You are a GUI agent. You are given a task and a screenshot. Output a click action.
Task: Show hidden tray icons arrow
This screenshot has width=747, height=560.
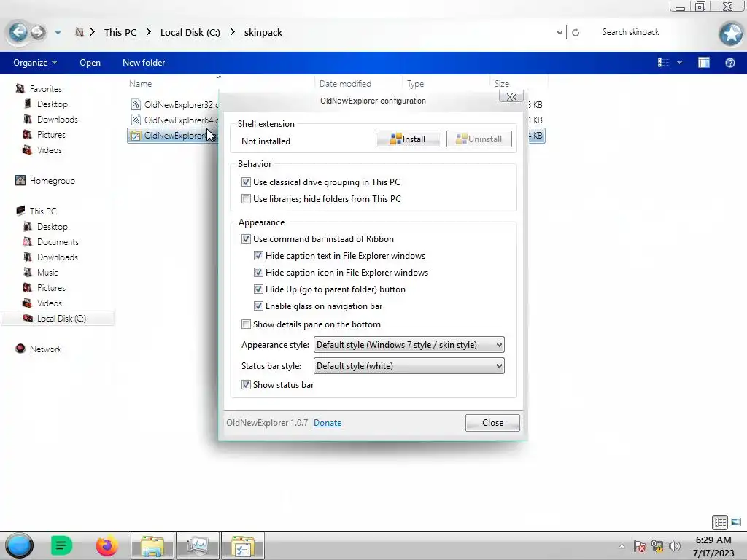622,546
